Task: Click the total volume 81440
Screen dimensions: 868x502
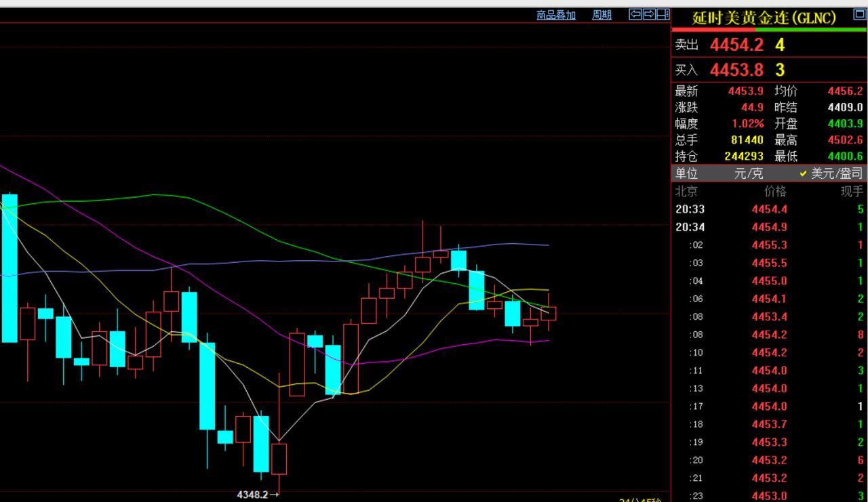Action: click(x=748, y=140)
